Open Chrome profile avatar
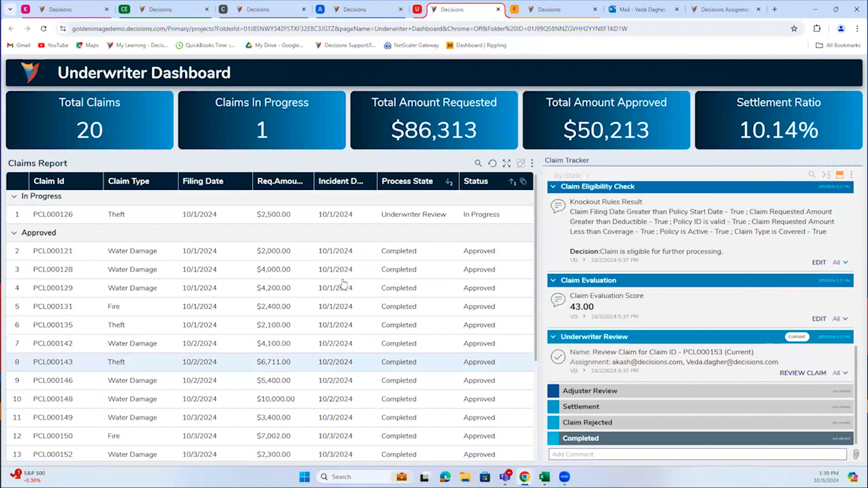This screenshot has width=868, height=488. [841, 28]
